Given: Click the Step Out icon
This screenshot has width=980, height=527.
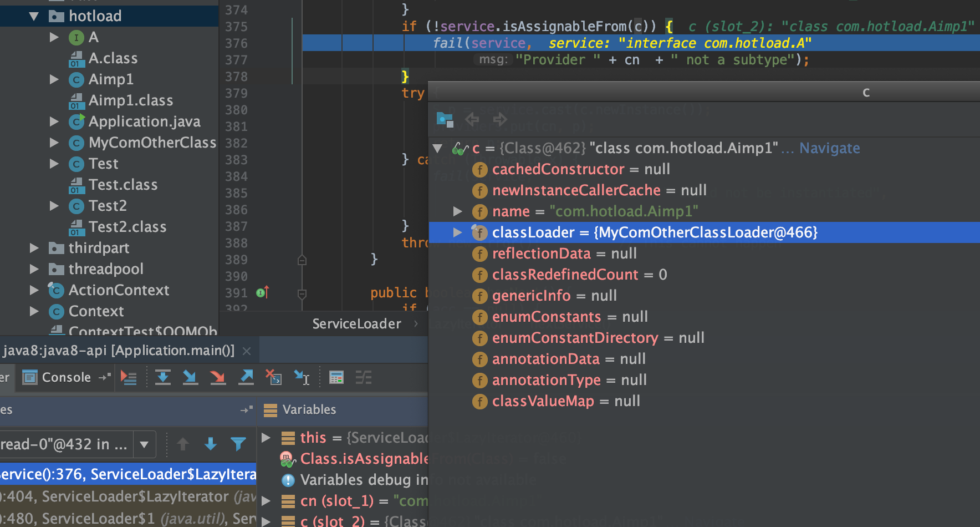Looking at the screenshot, I should coord(246,378).
